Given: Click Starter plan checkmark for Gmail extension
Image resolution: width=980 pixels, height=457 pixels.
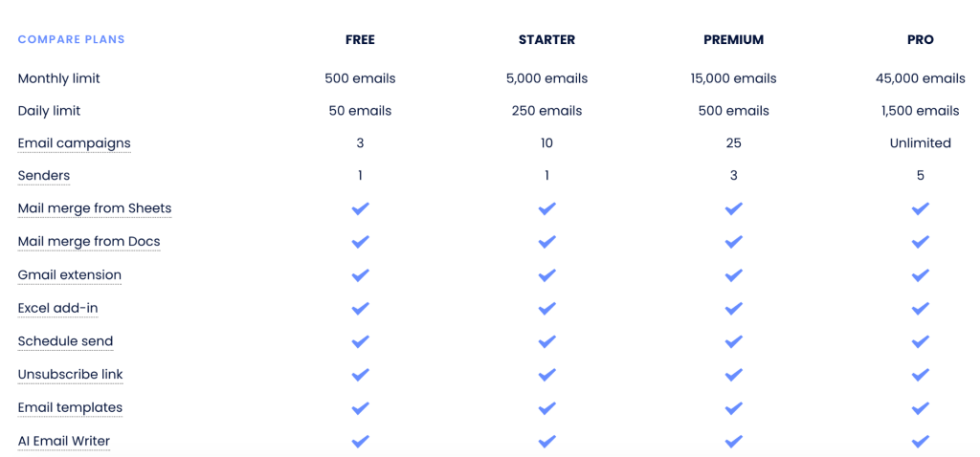Looking at the screenshot, I should (546, 275).
